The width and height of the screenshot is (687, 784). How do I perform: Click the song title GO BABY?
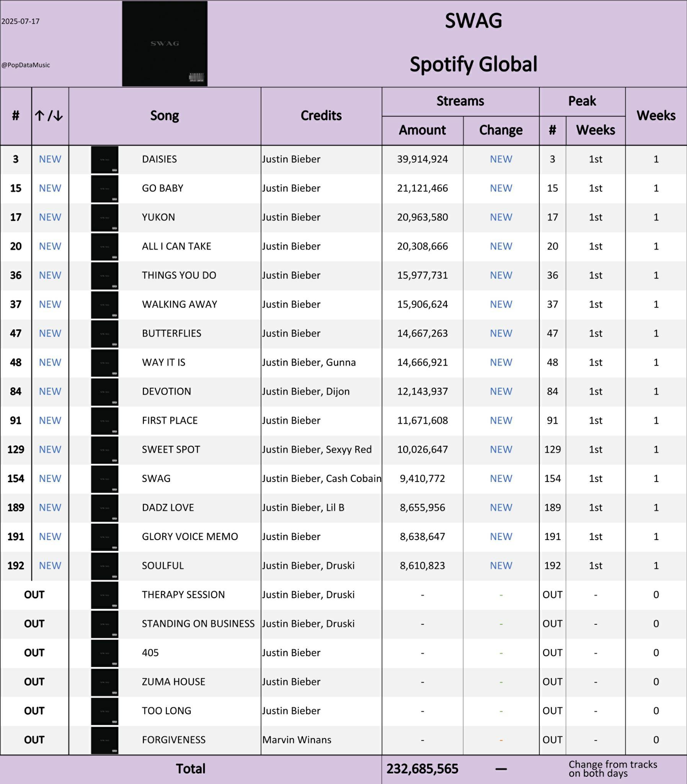tap(163, 188)
